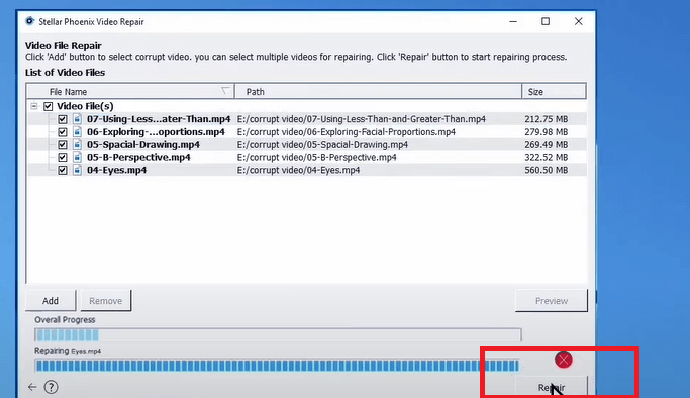Click the Remove button
This screenshot has width=690, height=398.
(106, 301)
